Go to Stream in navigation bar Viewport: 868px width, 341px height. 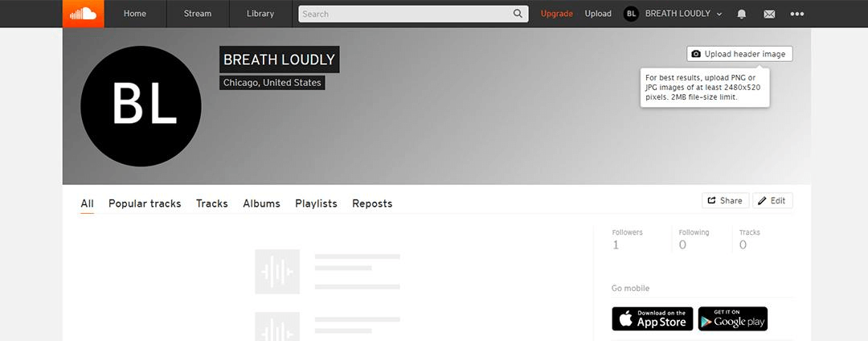[x=198, y=14]
